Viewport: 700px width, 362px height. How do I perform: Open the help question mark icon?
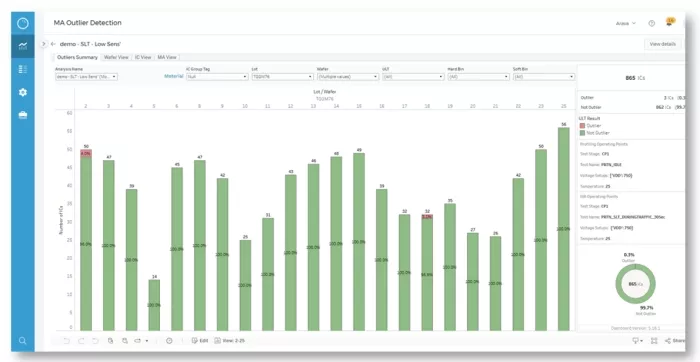(x=652, y=23)
